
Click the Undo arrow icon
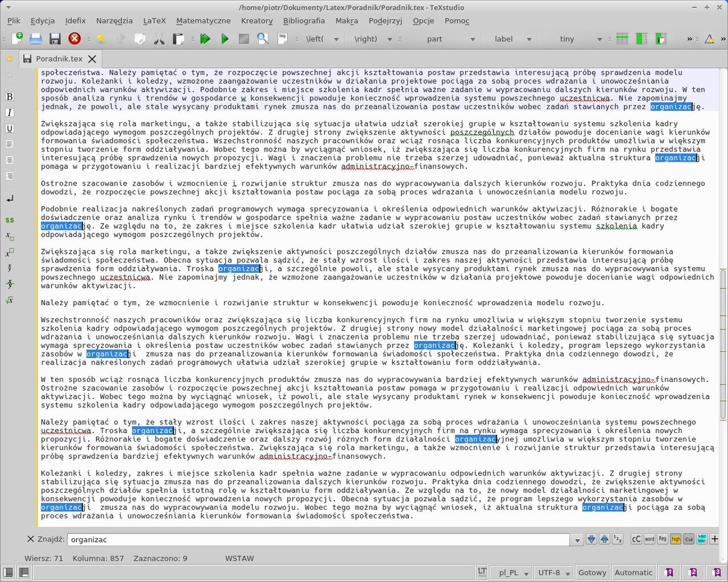point(101,39)
